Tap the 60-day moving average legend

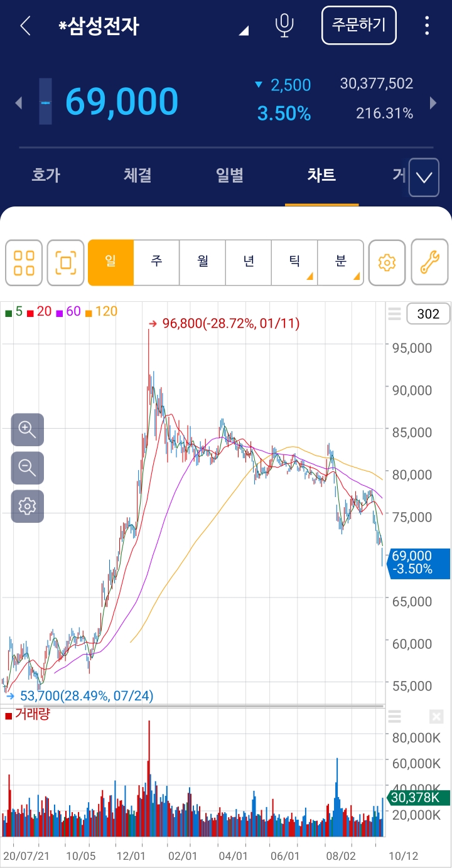68,311
